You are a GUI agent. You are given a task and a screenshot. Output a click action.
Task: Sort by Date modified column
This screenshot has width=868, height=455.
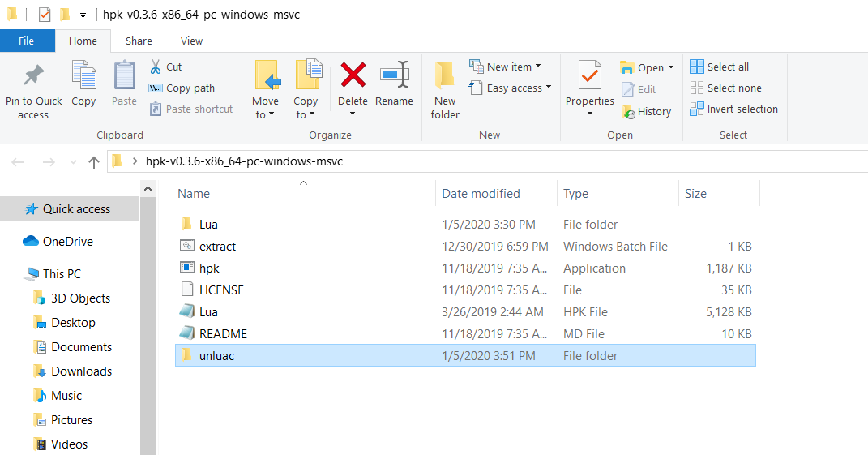(x=481, y=193)
